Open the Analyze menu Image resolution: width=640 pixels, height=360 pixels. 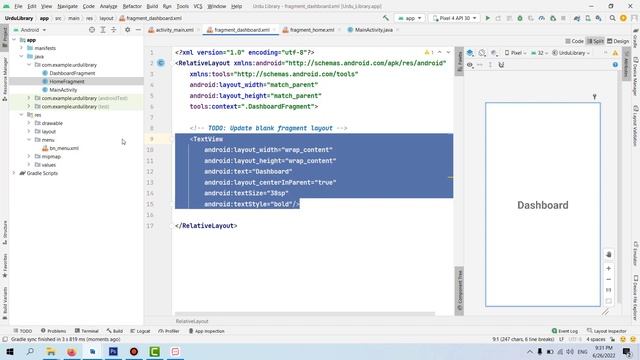108,7
